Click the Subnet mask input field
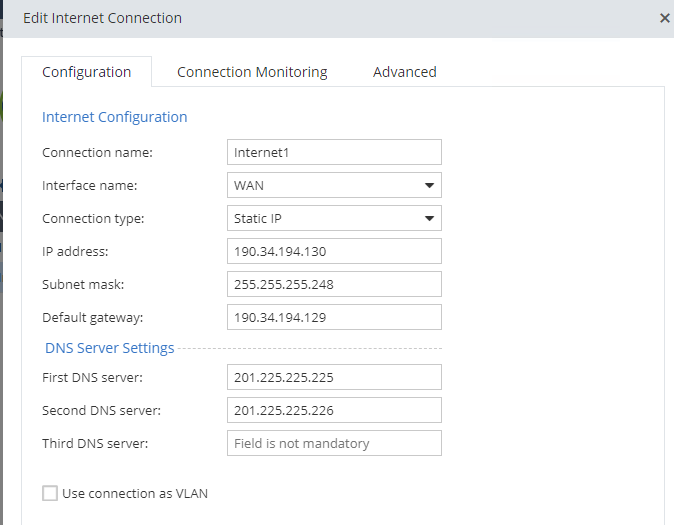 (x=334, y=284)
